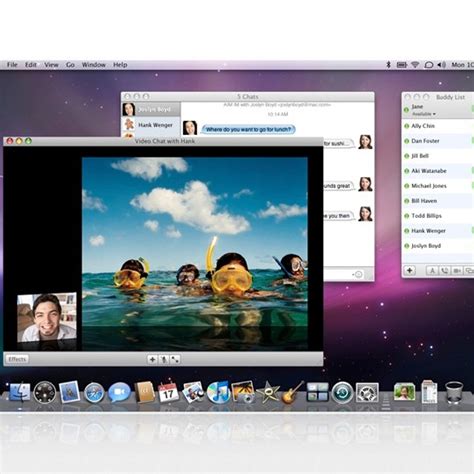This screenshot has height=474, width=474.
Task: Open the View menu
Action: click(x=51, y=65)
